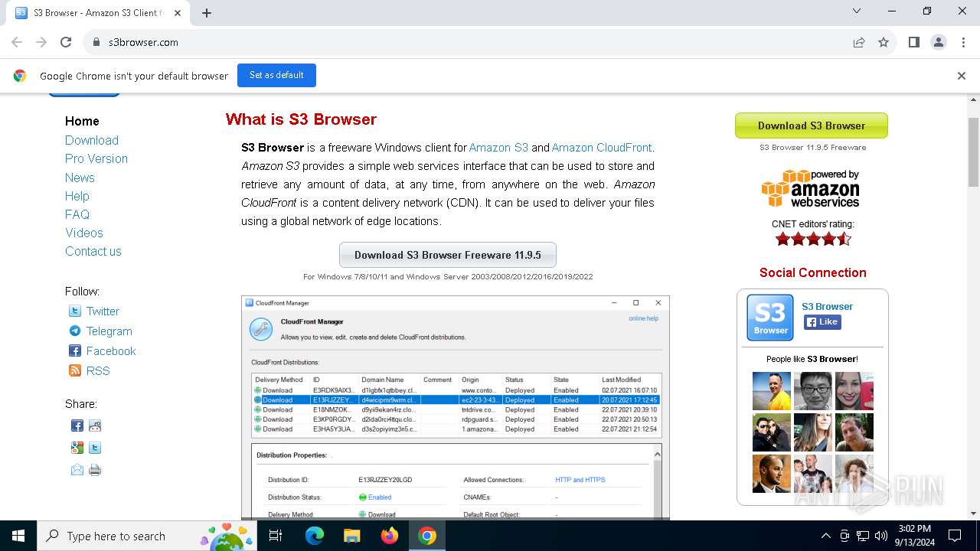Open the volume control in system tray
The width and height of the screenshot is (980, 551).
[x=881, y=536]
